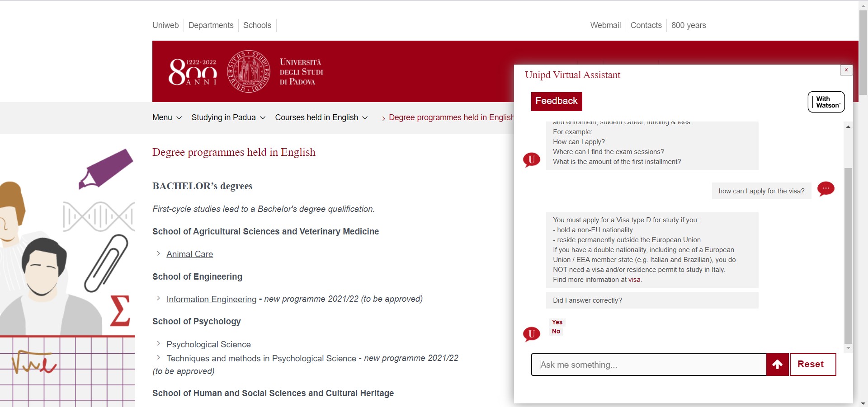The image size is (868, 407).
Task: Expand Courses held in English dropdown
Action: 321,117
